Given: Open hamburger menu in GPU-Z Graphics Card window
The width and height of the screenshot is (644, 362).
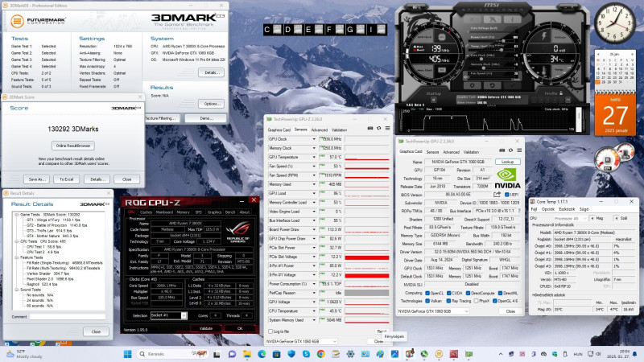Looking at the screenshot, I should pyautogui.click(x=519, y=150).
